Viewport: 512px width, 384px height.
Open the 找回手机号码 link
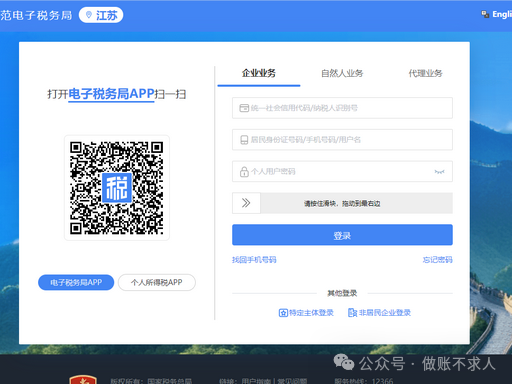[x=254, y=260]
